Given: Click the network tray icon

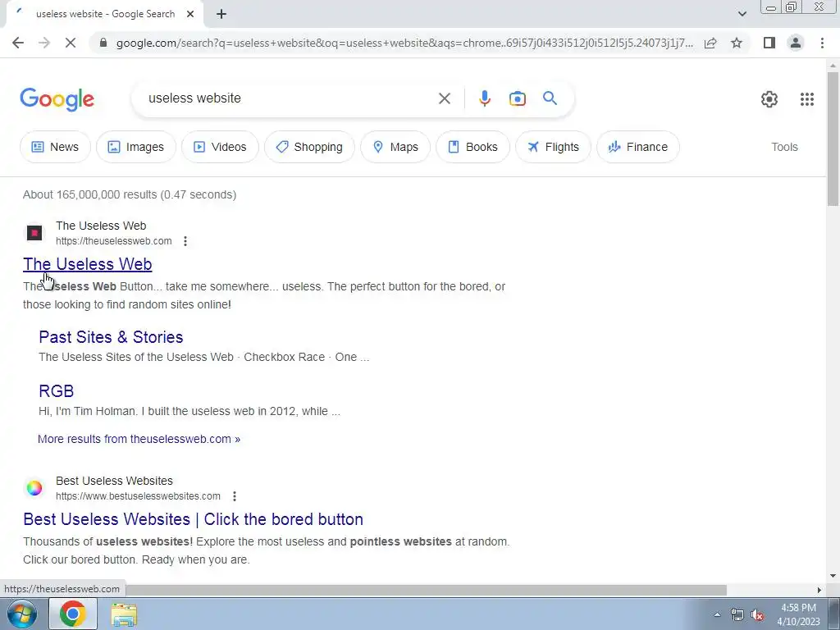Looking at the screenshot, I should (x=737, y=614).
